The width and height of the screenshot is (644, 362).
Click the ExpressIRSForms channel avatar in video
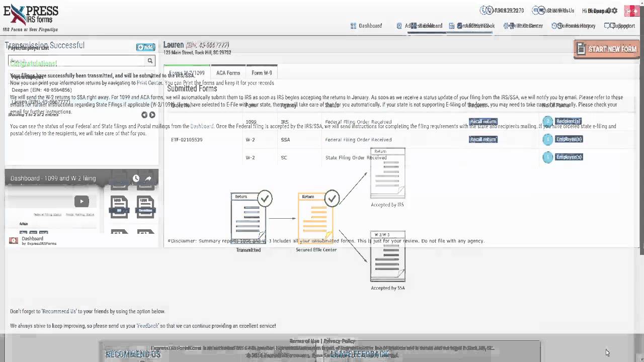pos(14,240)
